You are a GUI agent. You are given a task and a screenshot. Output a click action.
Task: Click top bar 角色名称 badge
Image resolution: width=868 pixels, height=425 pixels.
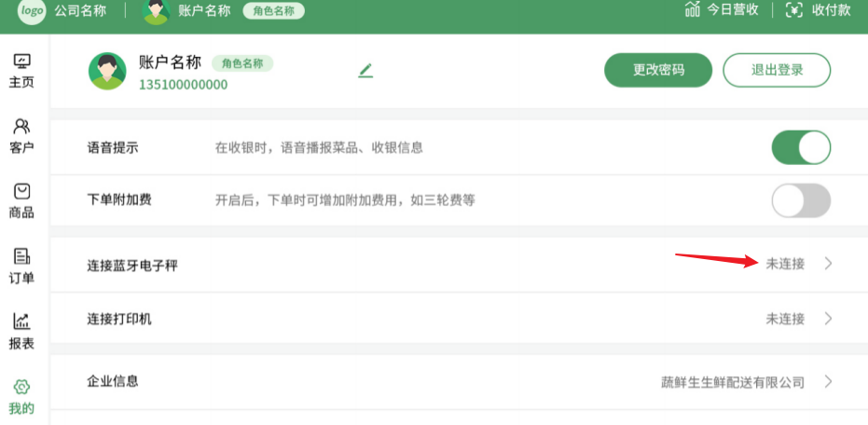click(273, 11)
